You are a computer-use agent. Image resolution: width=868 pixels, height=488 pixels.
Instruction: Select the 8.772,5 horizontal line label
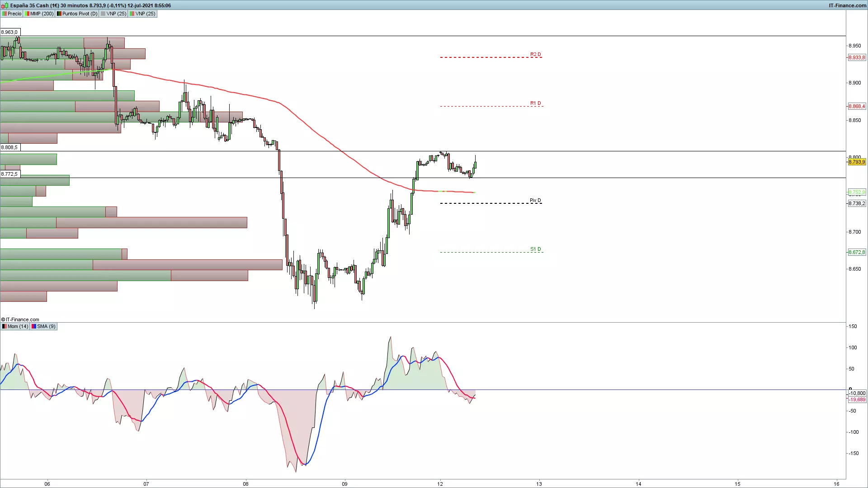(9, 174)
